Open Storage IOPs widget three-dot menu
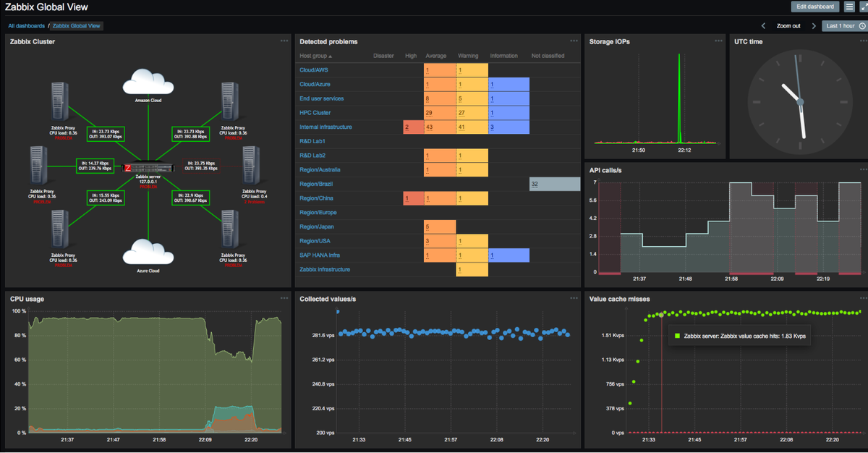Viewport: 868px width, 453px height. pos(718,41)
